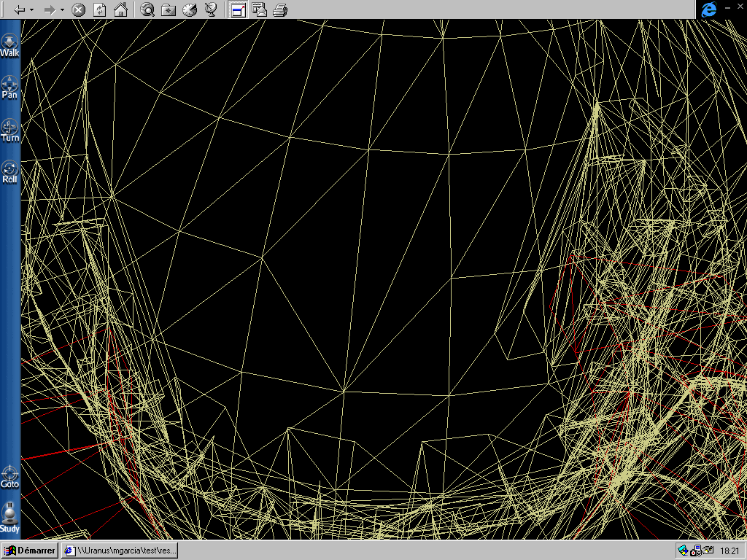Screen dimensions: 747x560
Task: Open the Search globe icon
Action: [147, 9]
